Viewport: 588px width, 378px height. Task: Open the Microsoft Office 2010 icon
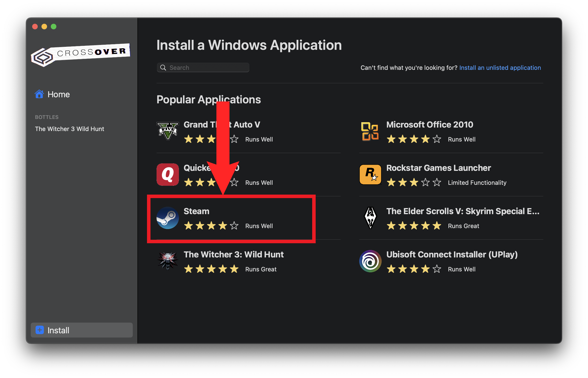point(370,131)
